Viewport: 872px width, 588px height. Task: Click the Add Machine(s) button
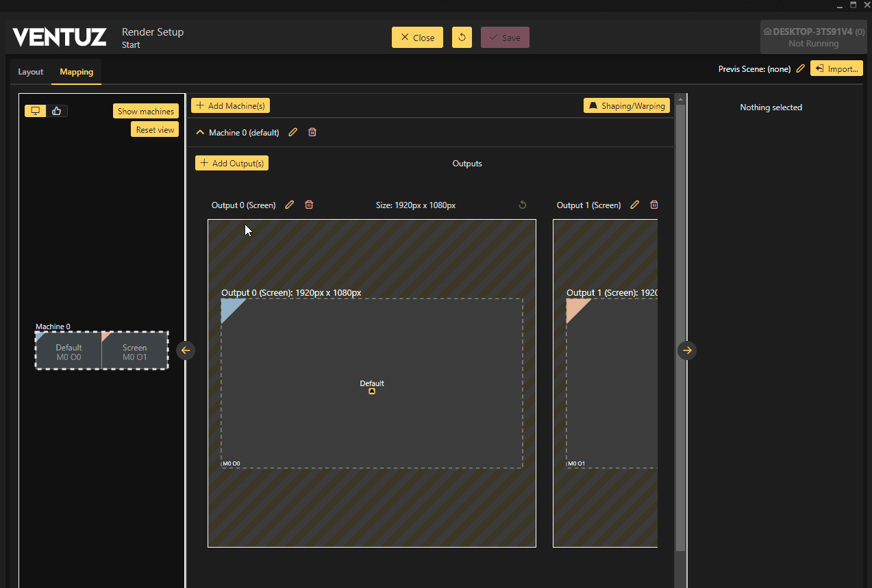point(230,105)
